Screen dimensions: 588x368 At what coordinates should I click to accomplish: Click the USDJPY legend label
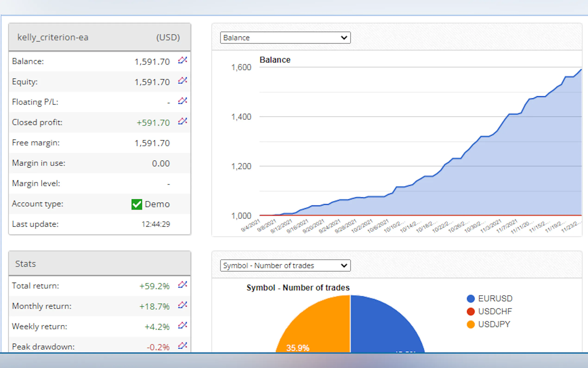[x=494, y=324]
